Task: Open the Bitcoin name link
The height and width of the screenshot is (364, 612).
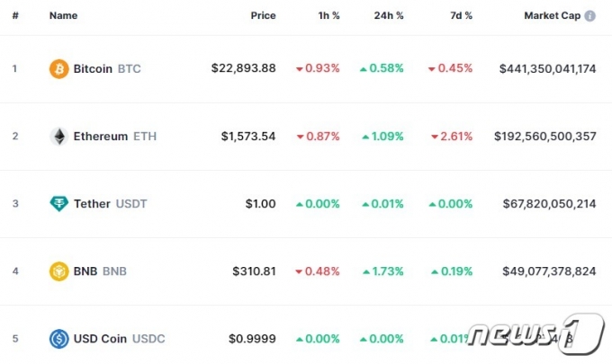Action: (93, 69)
